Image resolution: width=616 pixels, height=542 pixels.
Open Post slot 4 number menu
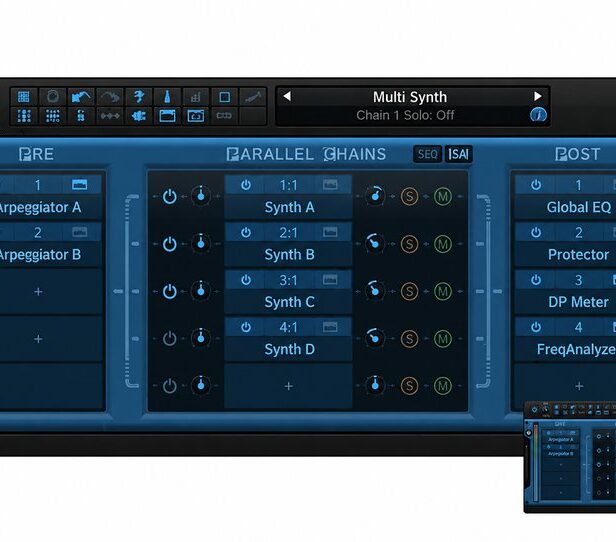click(578, 327)
